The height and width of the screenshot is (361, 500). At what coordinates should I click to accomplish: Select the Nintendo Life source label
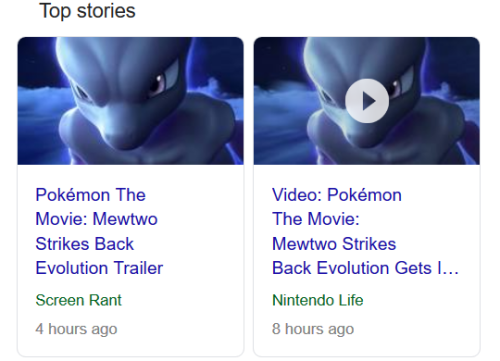(x=317, y=300)
